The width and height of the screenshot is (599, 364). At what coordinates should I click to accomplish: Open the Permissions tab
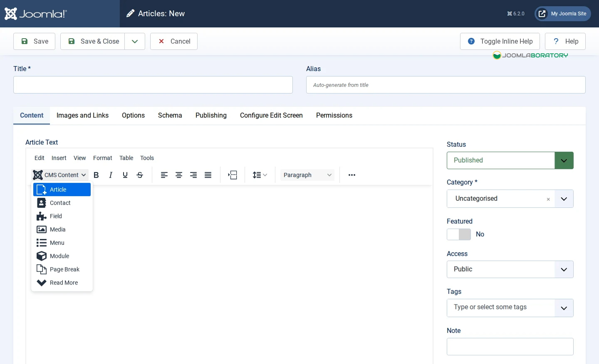[334, 116]
